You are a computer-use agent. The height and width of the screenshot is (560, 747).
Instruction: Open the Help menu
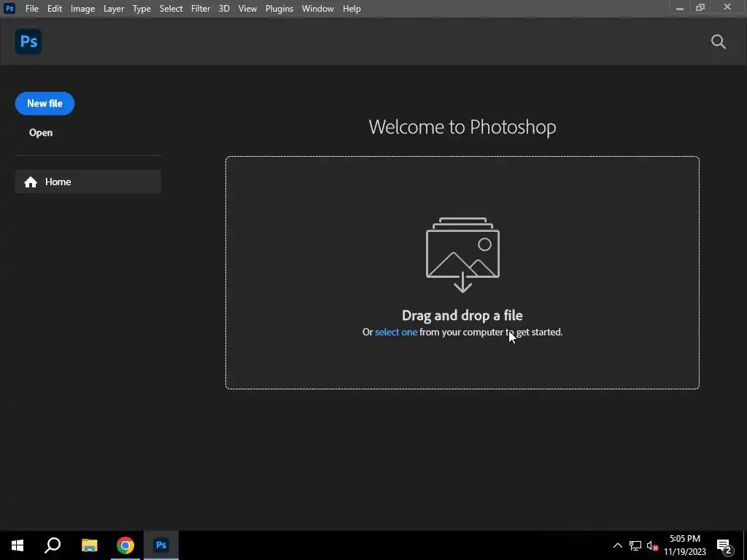[352, 9]
